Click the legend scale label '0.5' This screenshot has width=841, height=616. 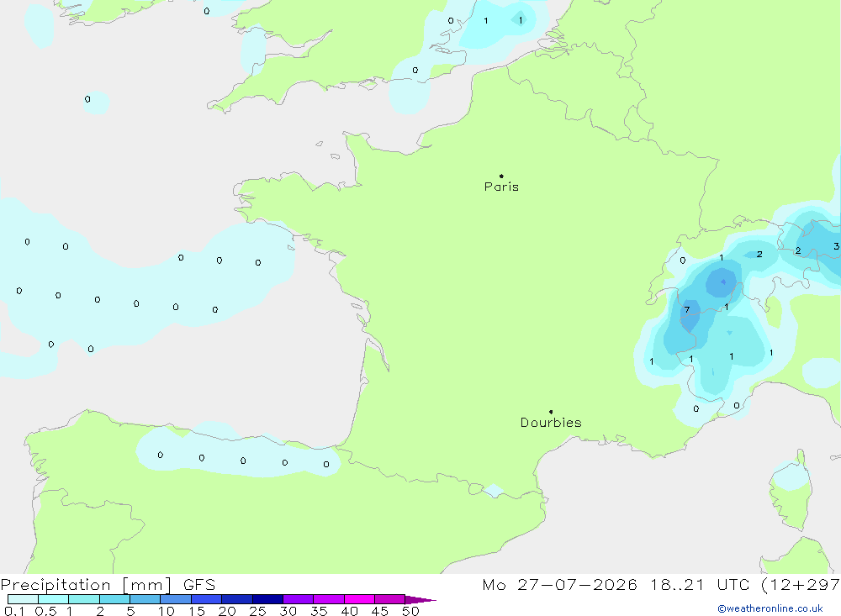pos(45,611)
